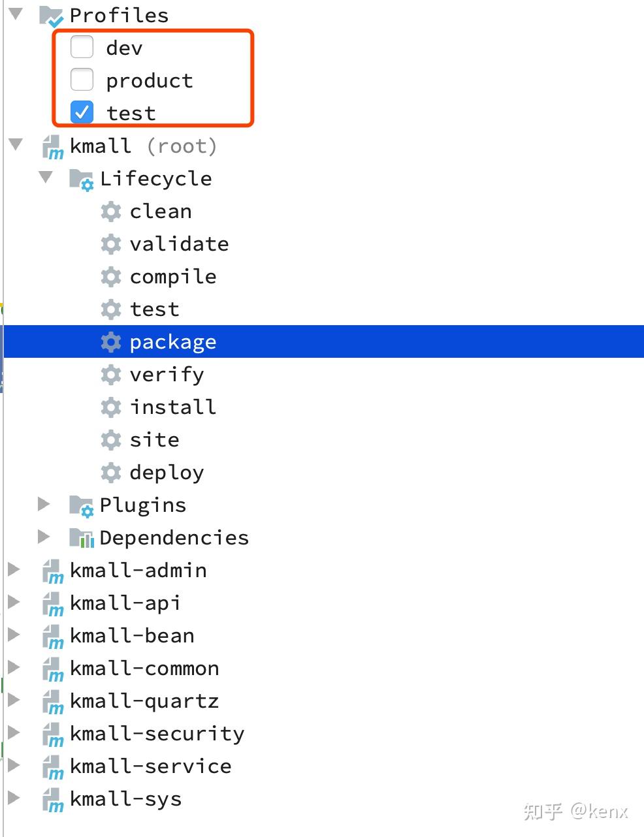Select the install goal gear icon
This screenshot has height=837, width=644.
pos(111,407)
